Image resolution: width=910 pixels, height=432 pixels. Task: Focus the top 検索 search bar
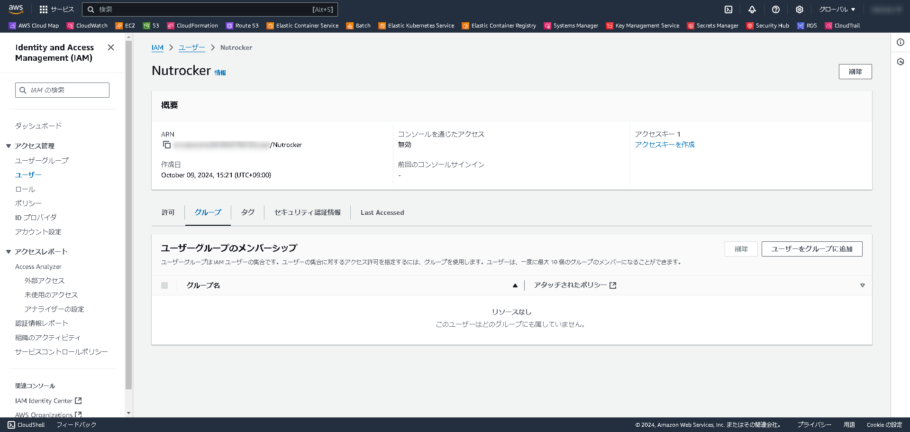point(210,9)
